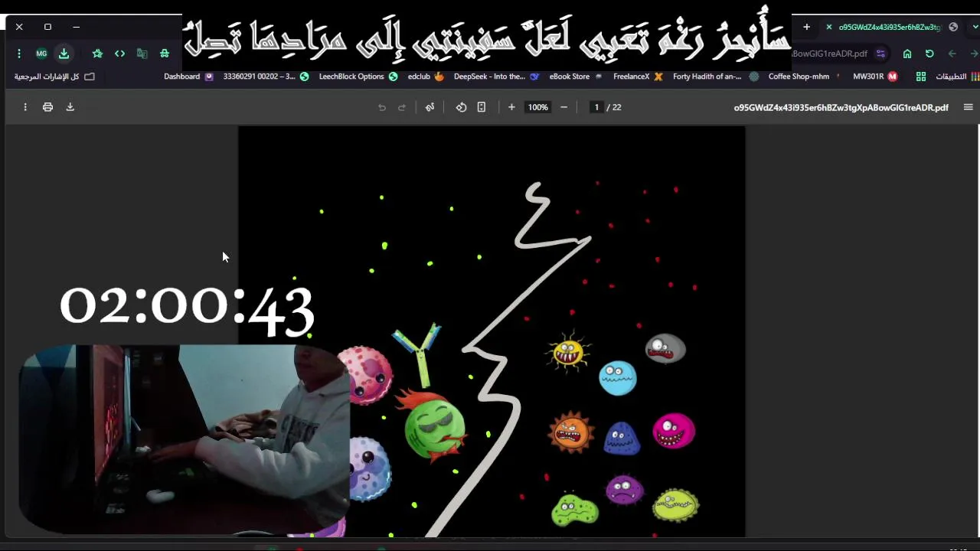
Task: Open the eBook Store bookmark
Action: click(576, 77)
